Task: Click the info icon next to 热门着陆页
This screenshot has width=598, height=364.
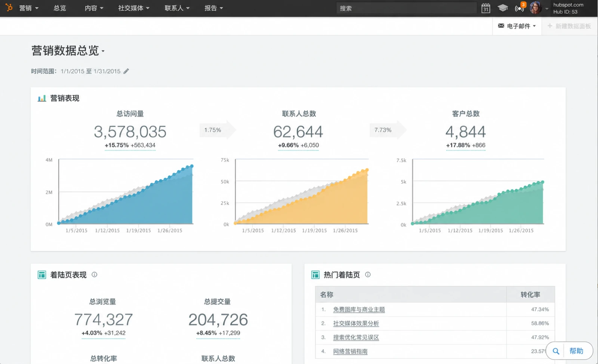Action: click(x=368, y=275)
